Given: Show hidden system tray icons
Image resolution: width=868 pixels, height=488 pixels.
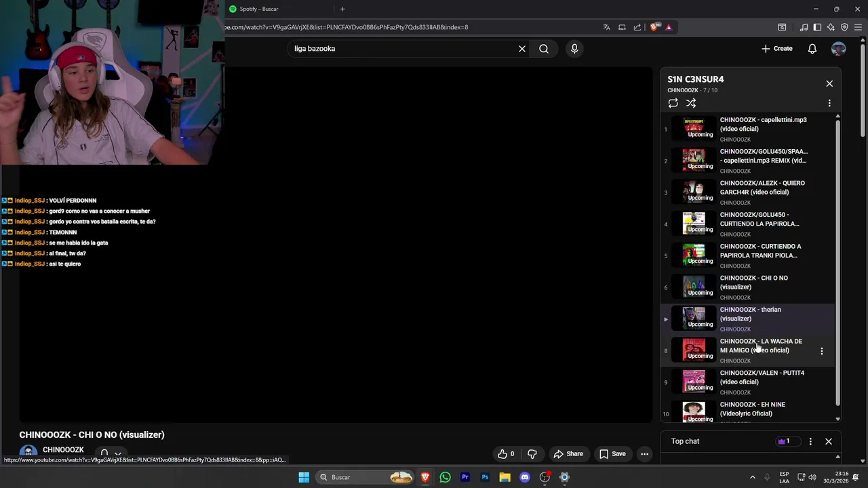Looking at the screenshot, I should (752, 477).
